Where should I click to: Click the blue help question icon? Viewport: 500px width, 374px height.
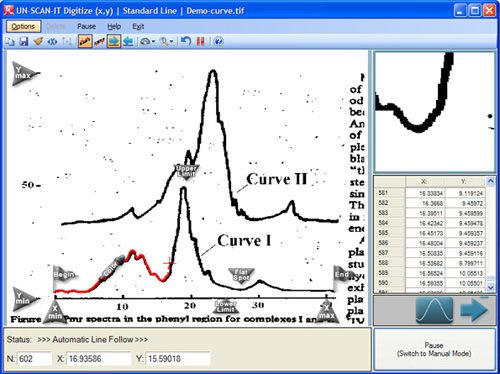pos(218,42)
